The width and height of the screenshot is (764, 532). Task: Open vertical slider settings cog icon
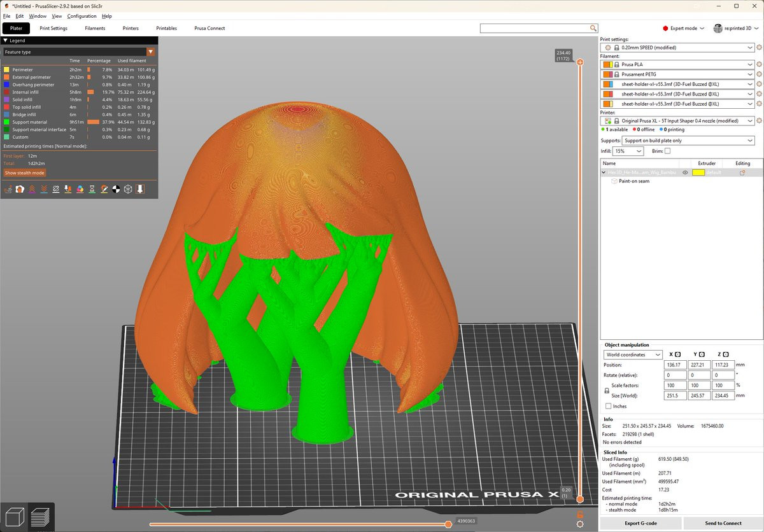[580, 524]
